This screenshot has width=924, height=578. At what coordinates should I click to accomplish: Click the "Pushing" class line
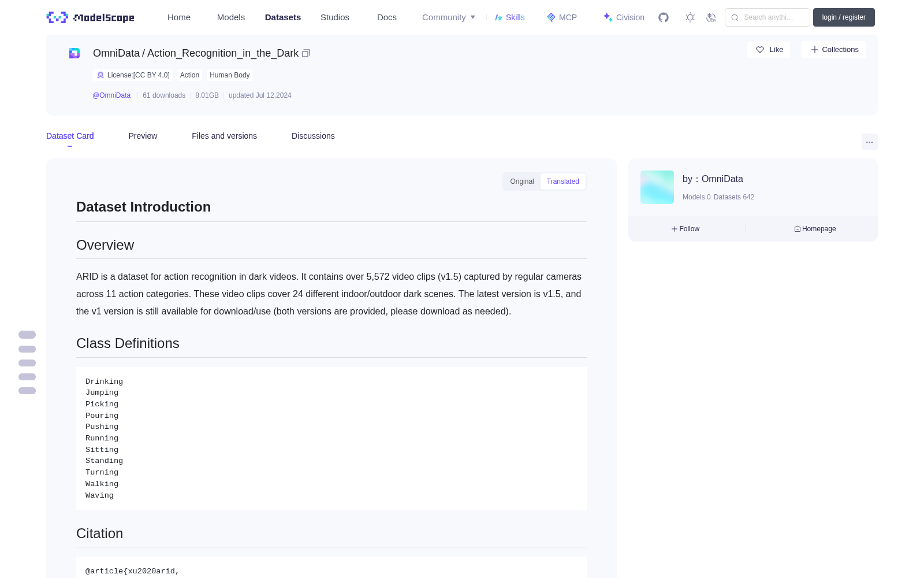tap(102, 427)
